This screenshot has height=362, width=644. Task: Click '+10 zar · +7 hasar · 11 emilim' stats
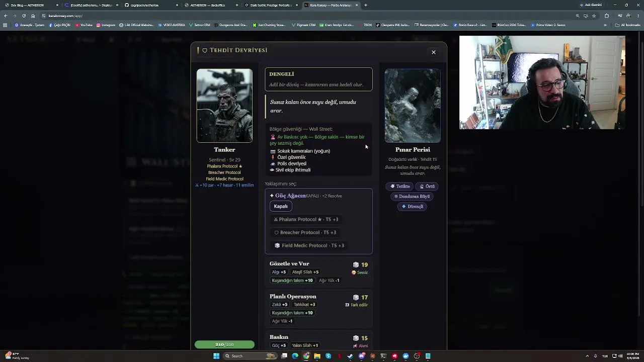click(x=224, y=185)
